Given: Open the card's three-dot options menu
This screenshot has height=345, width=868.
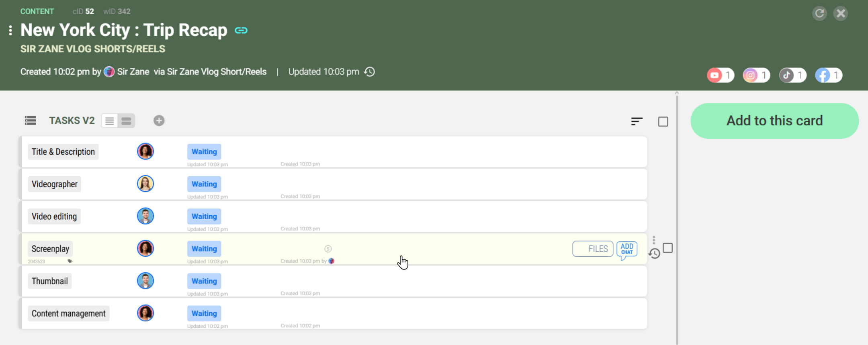Looking at the screenshot, I should (10, 30).
